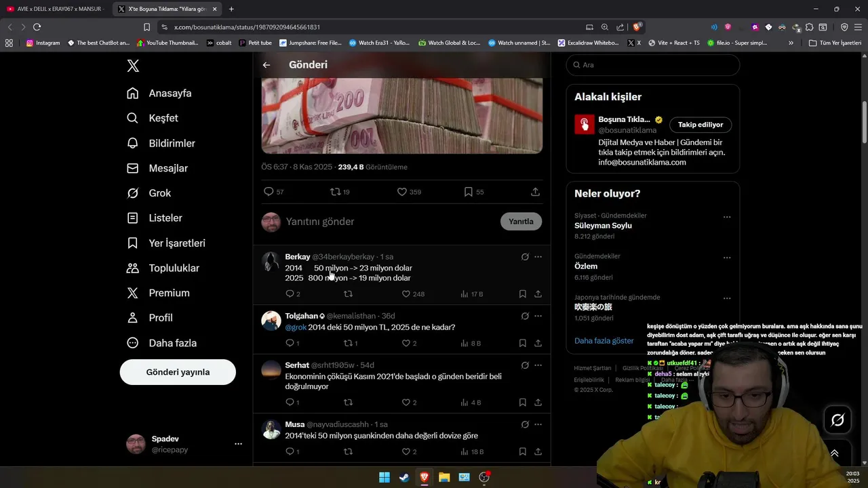Image resolution: width=868 pixels, height=488 pixels.
Task: Open File Explorer from taskbar
Action: pos(444,477)
